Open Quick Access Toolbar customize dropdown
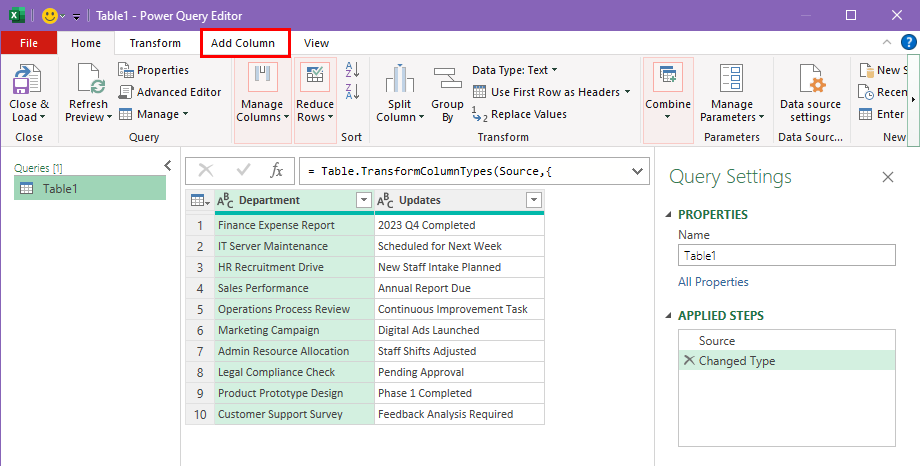 point(76,17)
